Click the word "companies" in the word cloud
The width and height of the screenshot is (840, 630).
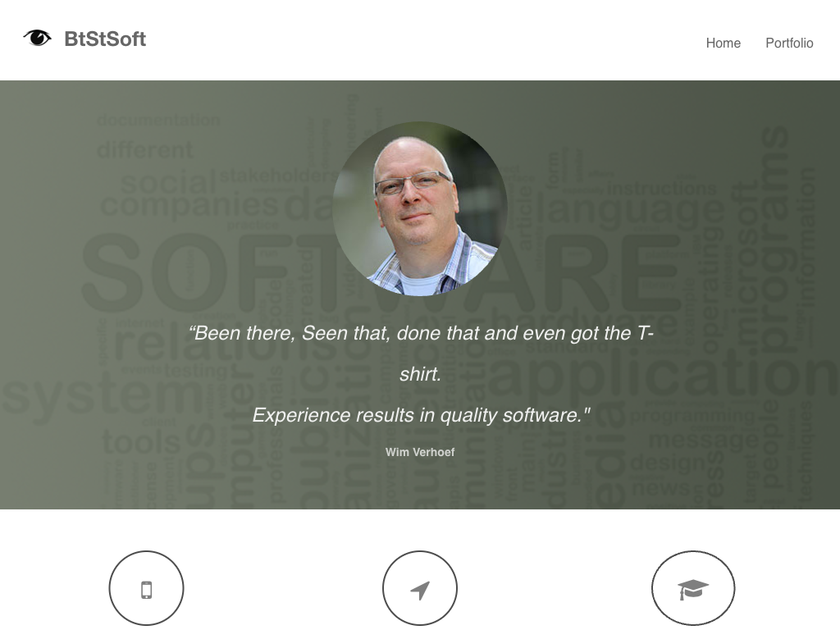click(x=189, y=206)
